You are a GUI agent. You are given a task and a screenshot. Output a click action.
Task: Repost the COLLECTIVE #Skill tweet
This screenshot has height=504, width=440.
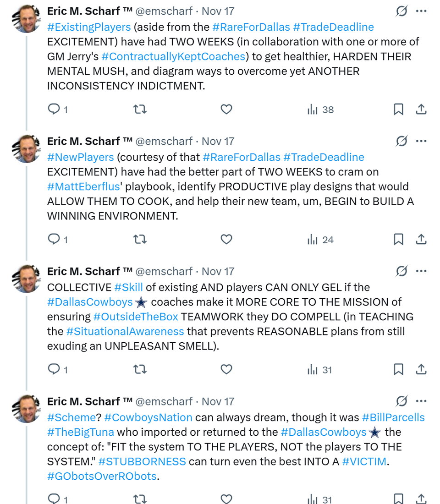pyautogui.click(x=139, y=370)
